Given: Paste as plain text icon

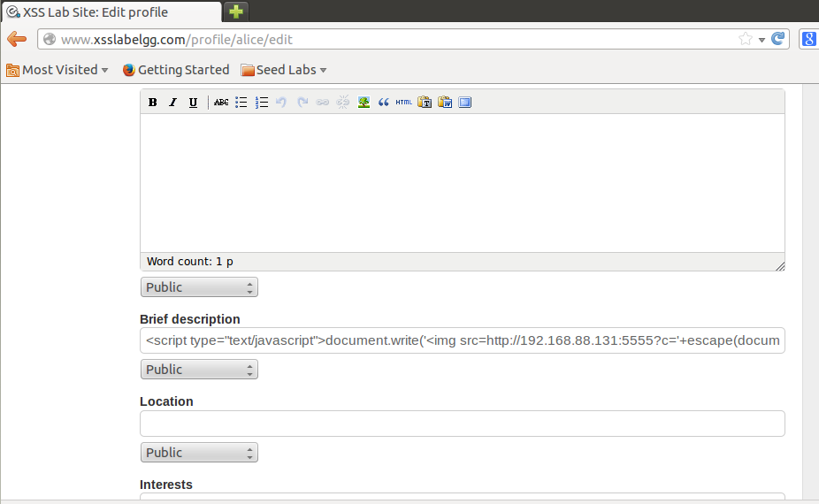Looking at the screenshot, I should [425, 103].
